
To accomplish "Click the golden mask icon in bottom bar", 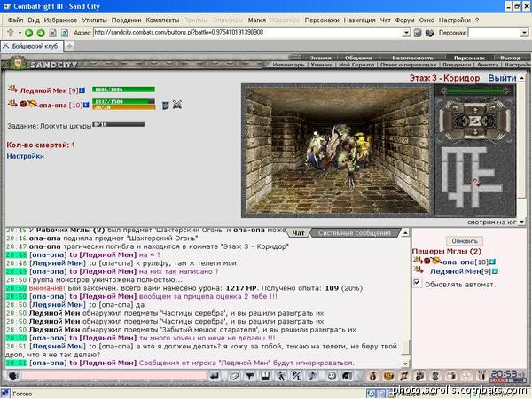I will (388, 376).
